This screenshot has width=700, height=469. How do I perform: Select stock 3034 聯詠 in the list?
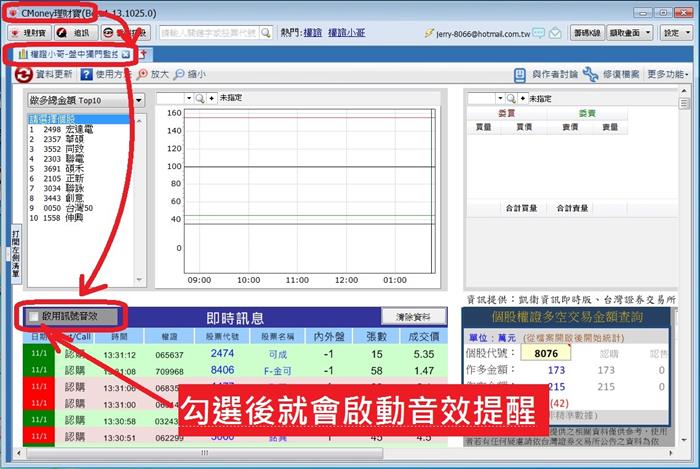coord(57,188)
